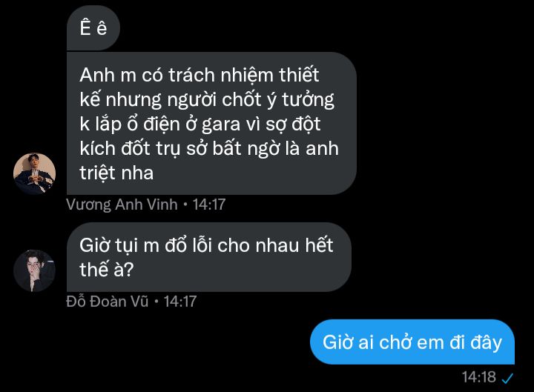Click the sender name Đỗ Đoàn Vũ

tap(108, 302)
